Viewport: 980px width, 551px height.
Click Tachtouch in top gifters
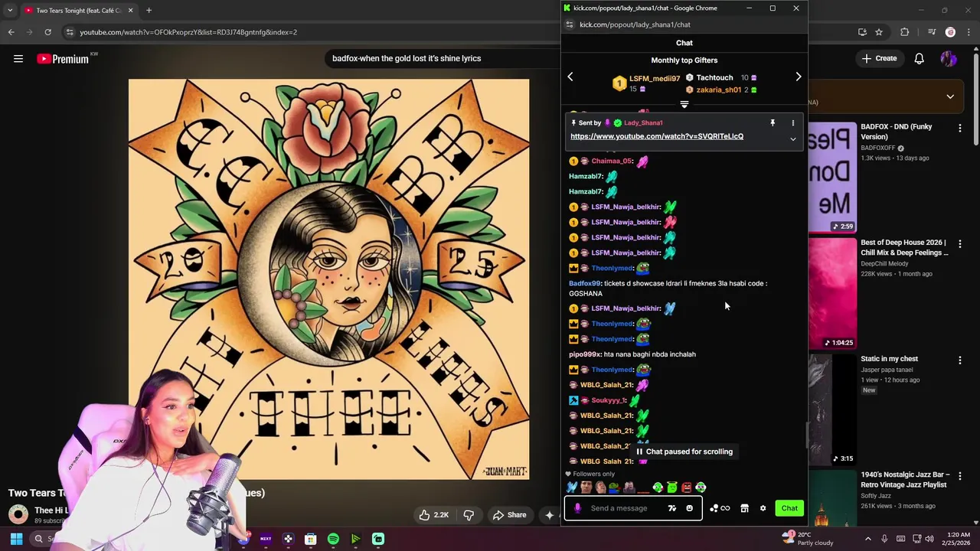click(x=714, y=77)
